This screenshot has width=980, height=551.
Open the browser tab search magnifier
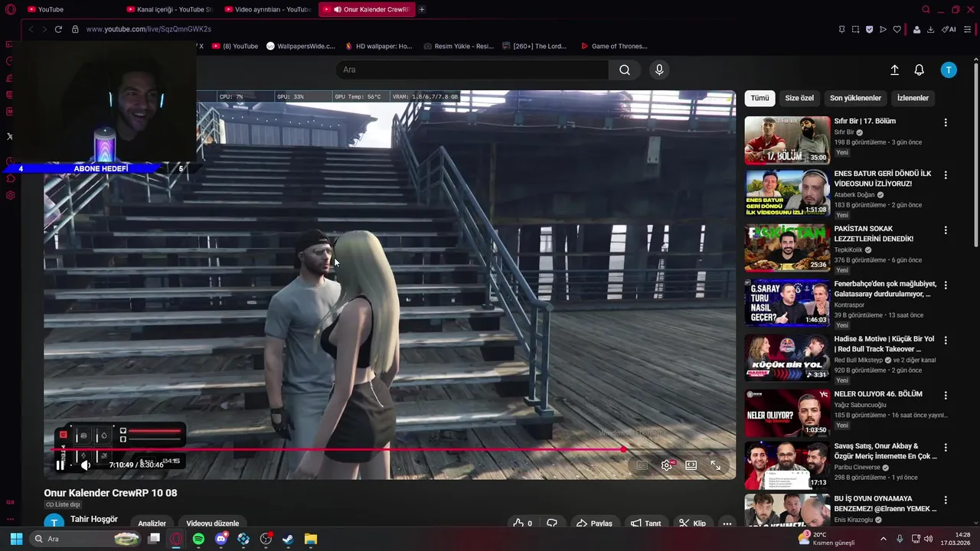tap(926, 9)
